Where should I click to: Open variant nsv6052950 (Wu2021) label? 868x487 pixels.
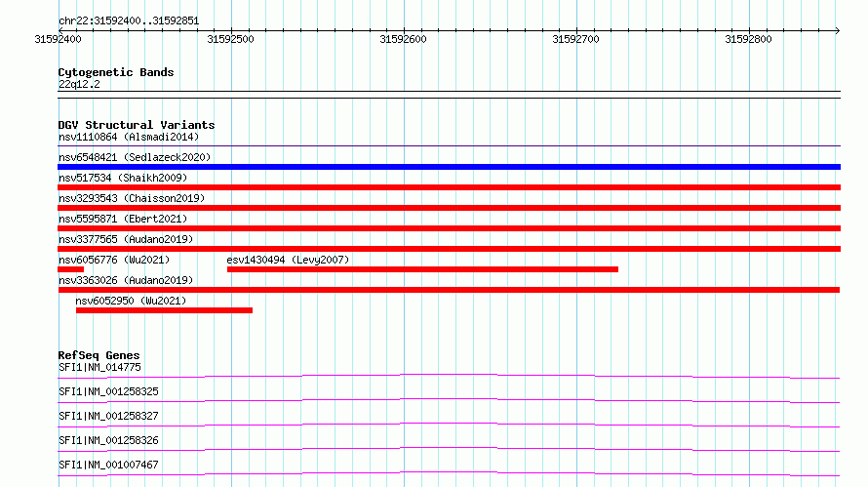click(x=132, y=301)
